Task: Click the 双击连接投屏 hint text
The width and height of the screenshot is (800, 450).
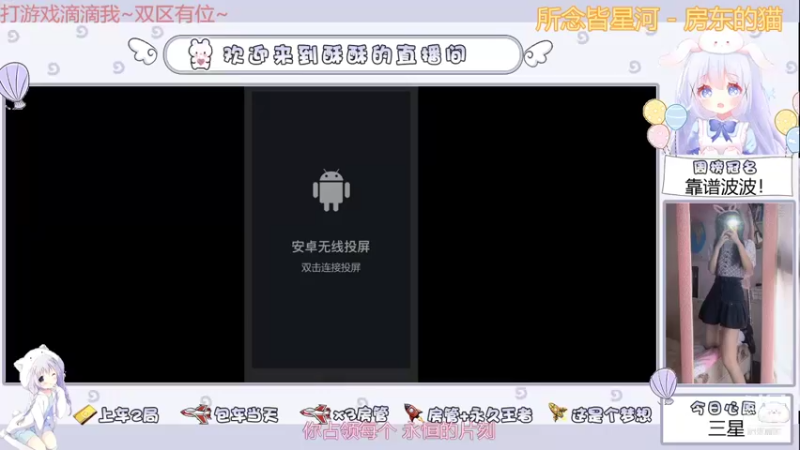Action: pyautogui.click(x=331, y=267)
